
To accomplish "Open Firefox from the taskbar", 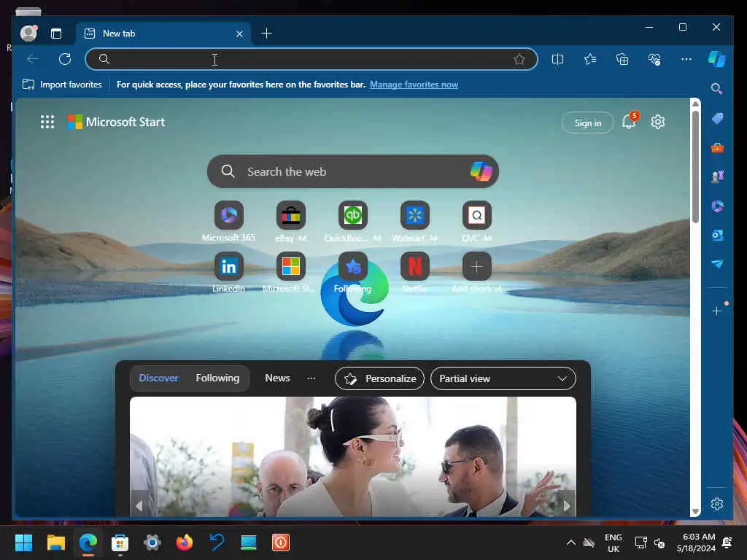I will click(x=185, y=542).
